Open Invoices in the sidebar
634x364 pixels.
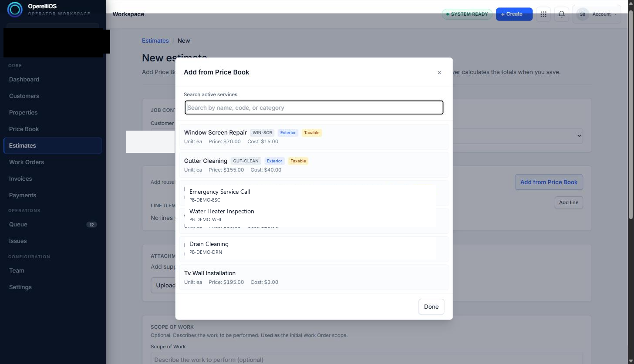(53, 179)
